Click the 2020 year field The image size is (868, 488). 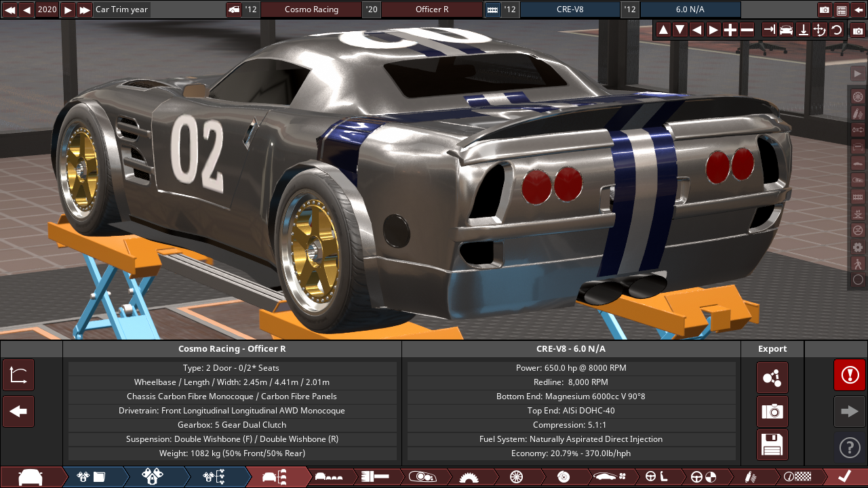click(x=47, y=9)
